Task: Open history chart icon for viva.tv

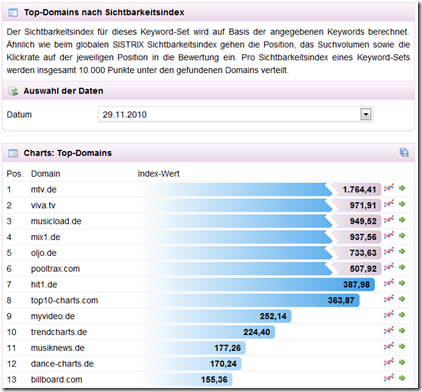Action: (x=389, y=204)
